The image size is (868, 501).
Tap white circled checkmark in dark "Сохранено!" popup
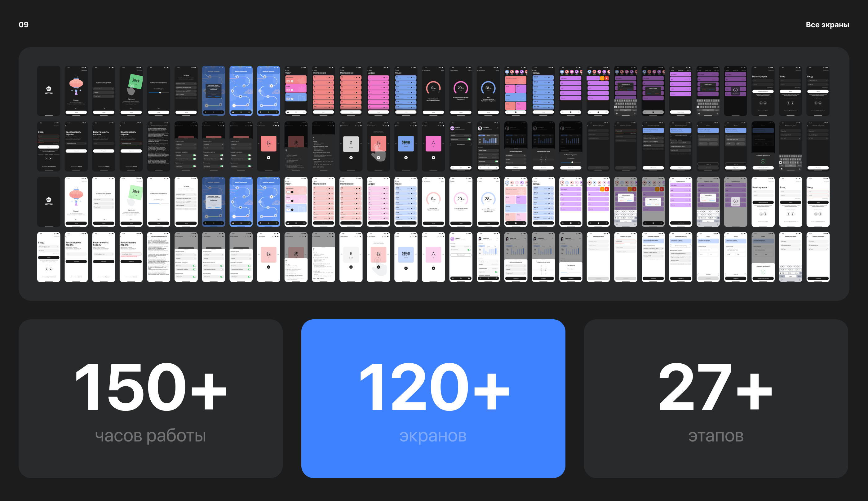click(736, 90)
